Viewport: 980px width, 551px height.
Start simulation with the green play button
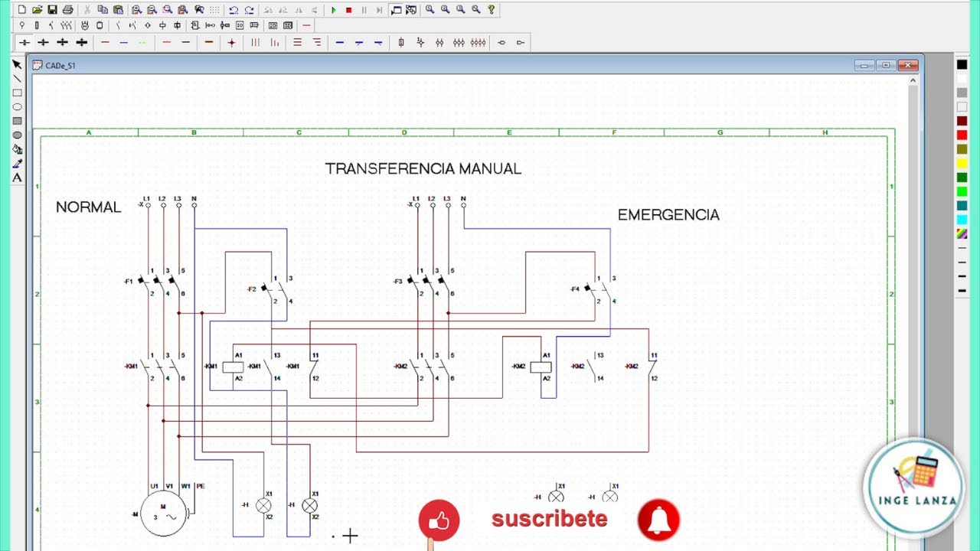point(333,10)
